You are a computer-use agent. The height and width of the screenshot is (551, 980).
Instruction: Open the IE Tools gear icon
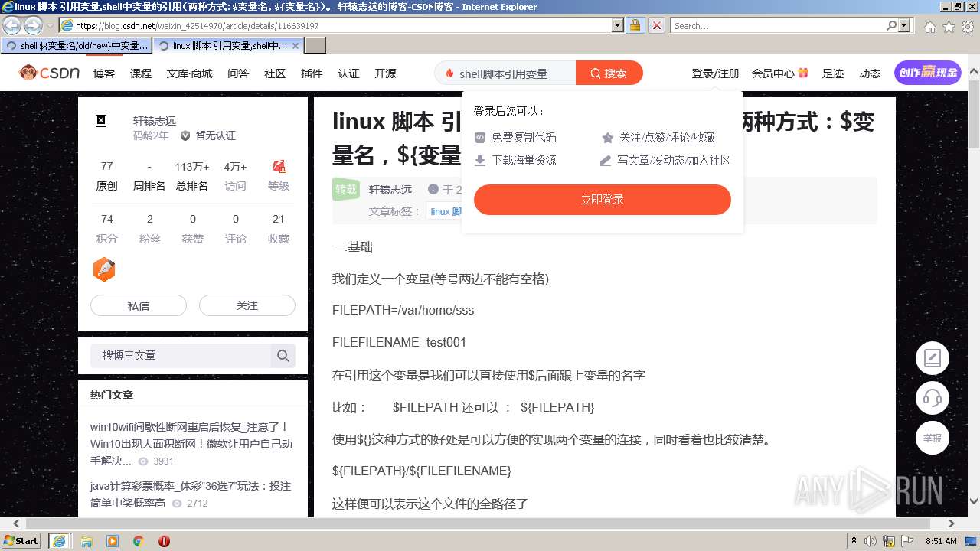[x=968, y=26]
